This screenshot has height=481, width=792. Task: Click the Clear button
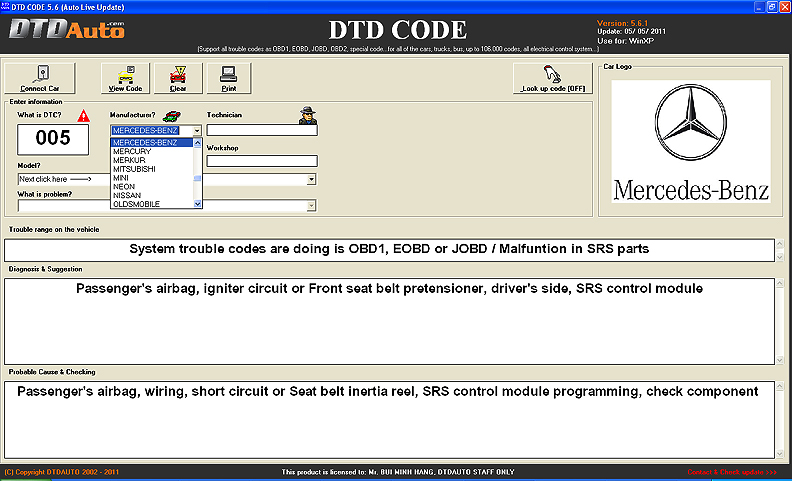pyautogui.click(x=178, y=78)
